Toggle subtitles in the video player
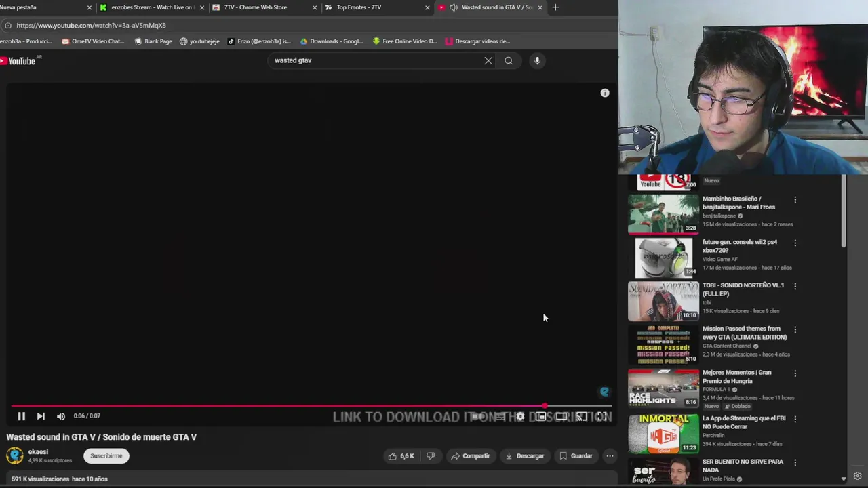 point(500,416)
